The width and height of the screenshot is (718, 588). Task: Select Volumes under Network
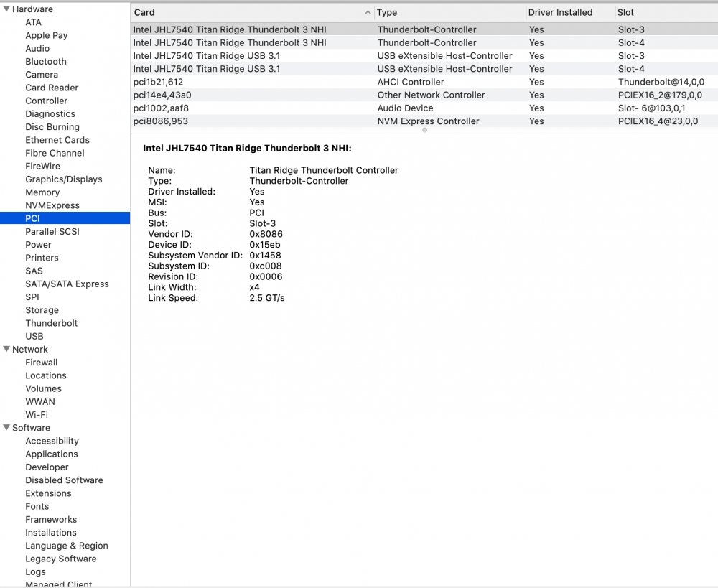[x=43, y=388]
